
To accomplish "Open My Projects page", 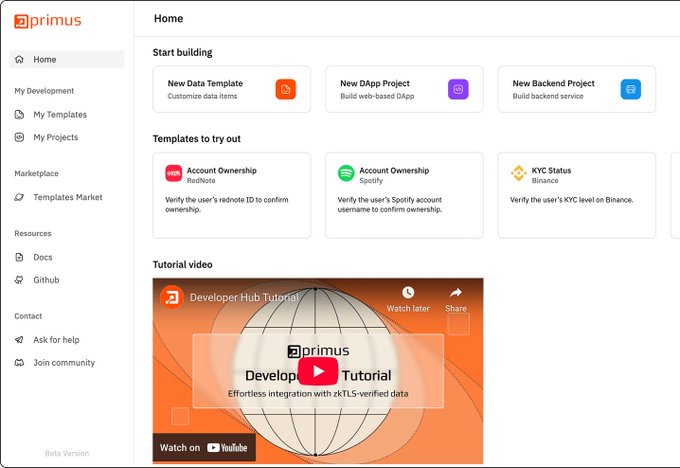I will pyautogui.click(x=56, y=137).
